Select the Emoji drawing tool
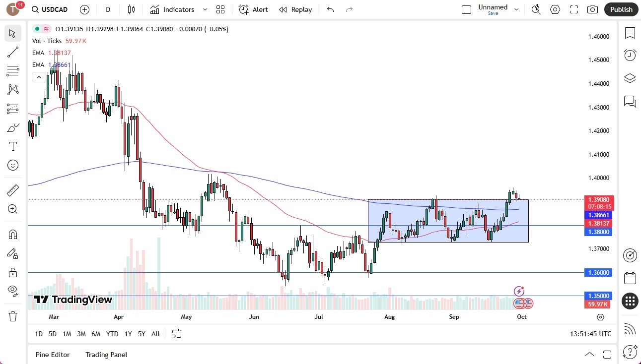 pyautogui.click(x=12, y=165)
